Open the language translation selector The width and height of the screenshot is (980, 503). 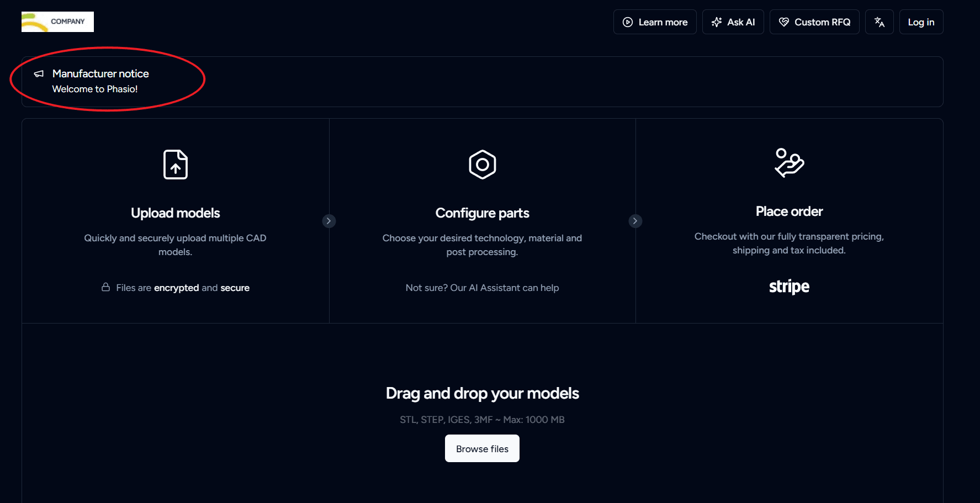pos(879,22)
